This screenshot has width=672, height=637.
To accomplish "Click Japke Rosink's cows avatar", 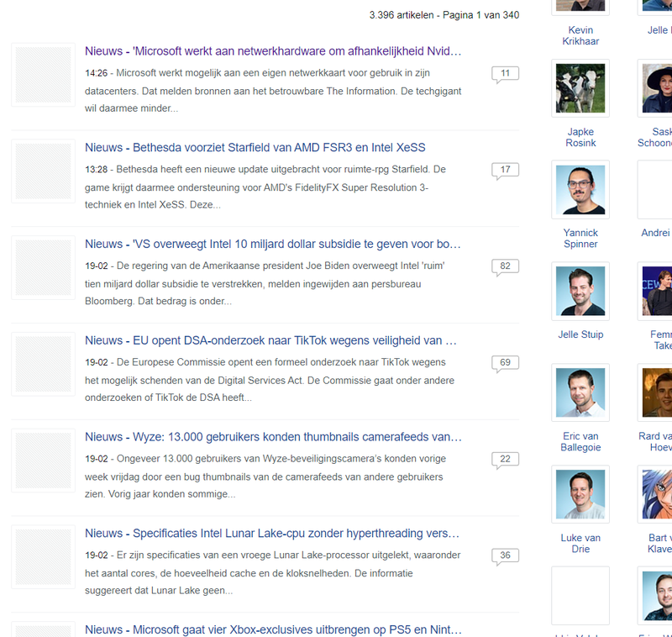I will (580, 88).
